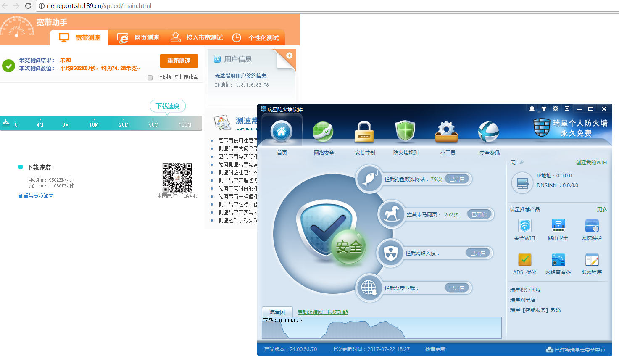This screenshot has height=364, width=619.
Task: Click the DNS地址：0.0.0.0 text
Action: click(557, 185)
